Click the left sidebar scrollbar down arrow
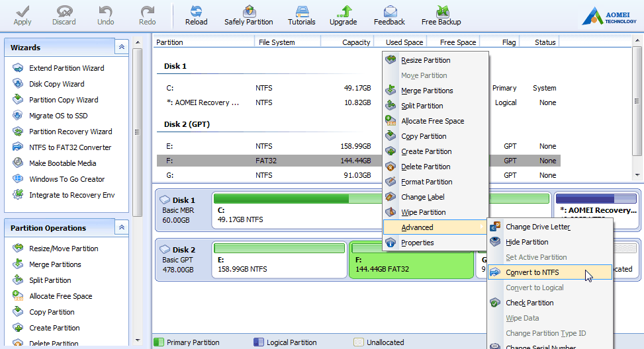The height and width of the screenshot is (349, 644). click(x=138, y=340)
